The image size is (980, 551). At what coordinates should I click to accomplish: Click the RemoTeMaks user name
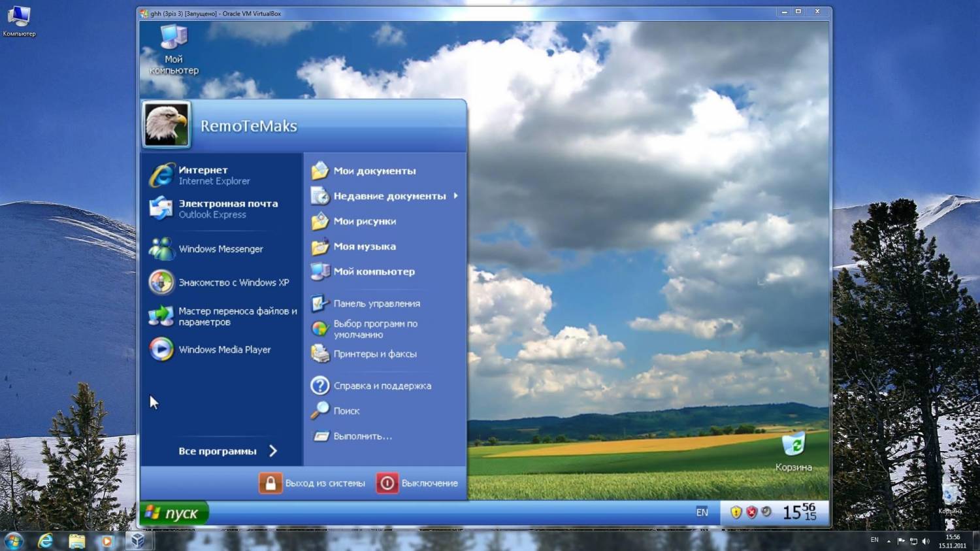pyautogui.click(x=248, y=125)
